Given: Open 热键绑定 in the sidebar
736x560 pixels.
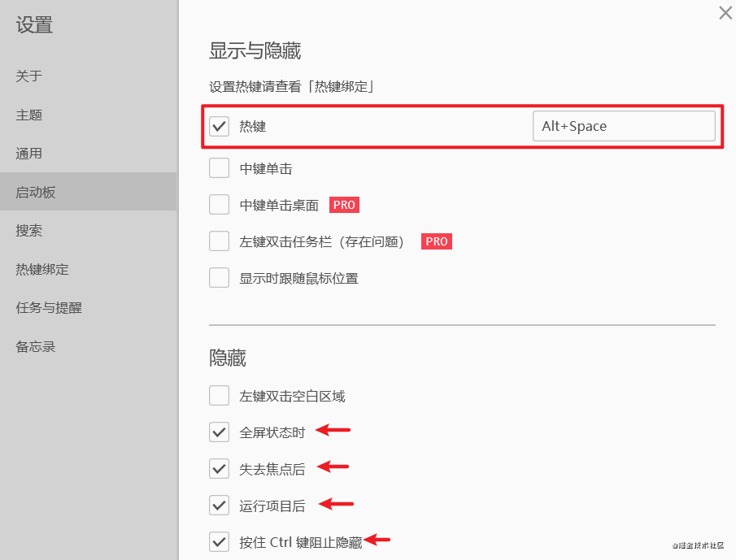Looking at the screenshot, I should click(42, 269).
